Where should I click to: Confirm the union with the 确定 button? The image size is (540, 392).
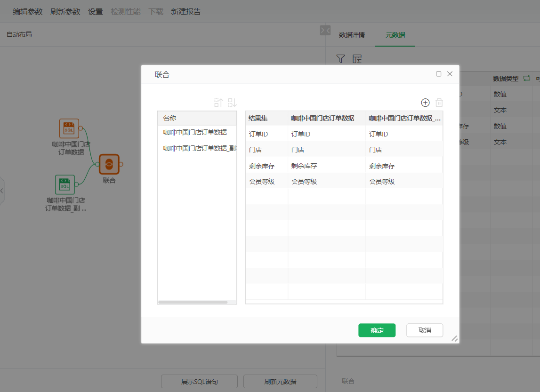tap(377, 330)
